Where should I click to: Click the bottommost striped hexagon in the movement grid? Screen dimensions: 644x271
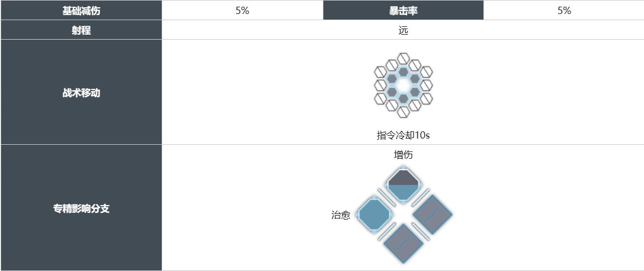[403, 112]
